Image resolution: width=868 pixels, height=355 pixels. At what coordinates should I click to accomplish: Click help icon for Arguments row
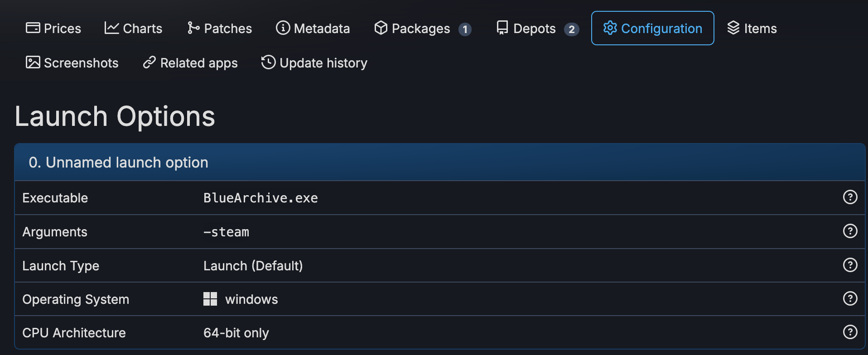tap(850, 231)
